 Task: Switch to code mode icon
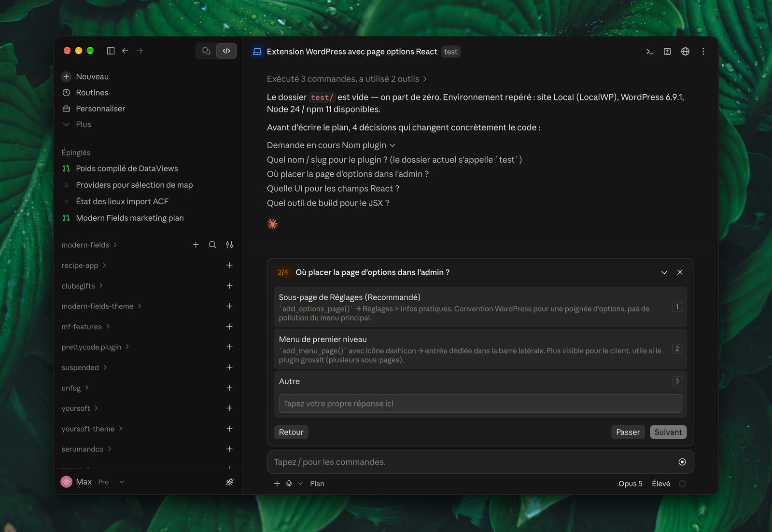tap(226, 51)
